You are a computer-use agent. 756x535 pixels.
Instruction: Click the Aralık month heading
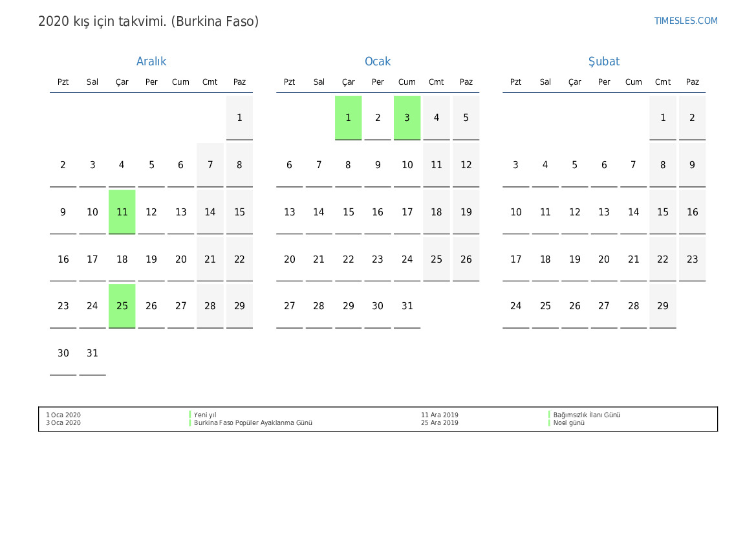(151, 61)
